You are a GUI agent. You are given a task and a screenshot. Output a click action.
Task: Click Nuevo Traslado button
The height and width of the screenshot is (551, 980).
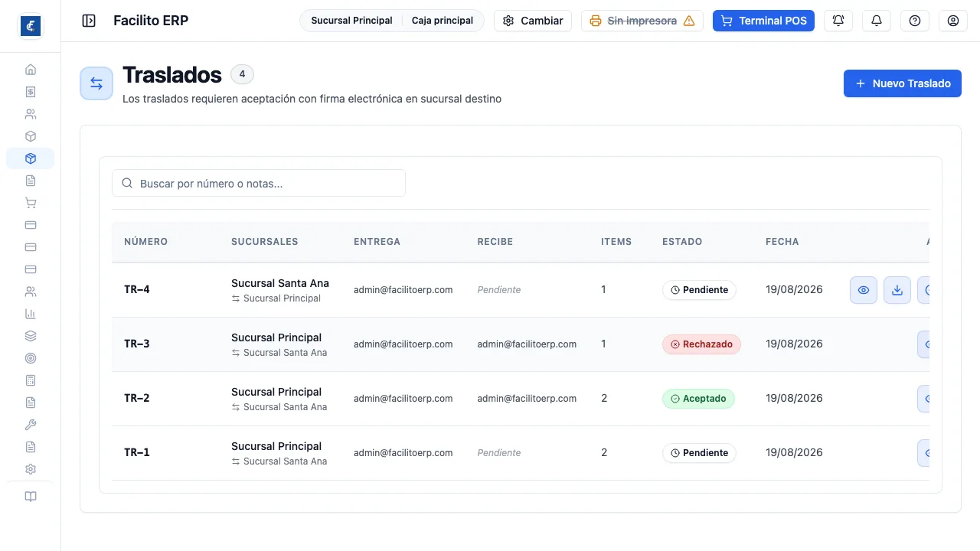point(903,83)
